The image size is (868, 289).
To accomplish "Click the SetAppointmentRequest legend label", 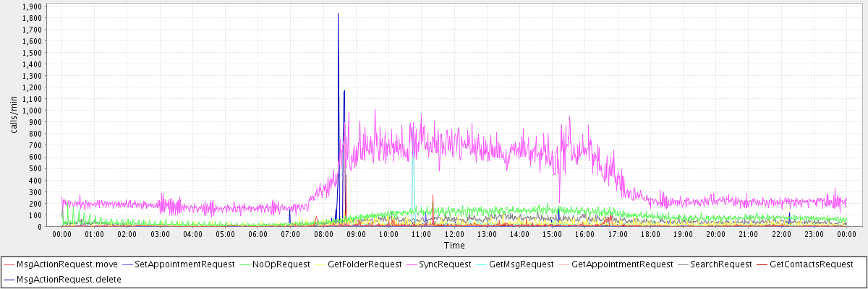I will (x=184, y=265).
